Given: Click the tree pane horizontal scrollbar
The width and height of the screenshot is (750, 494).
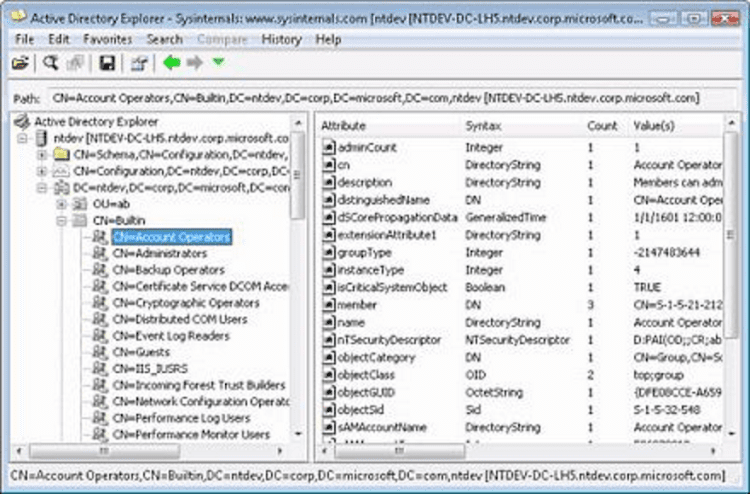Looking at the screenshot, I should point(149,450).
